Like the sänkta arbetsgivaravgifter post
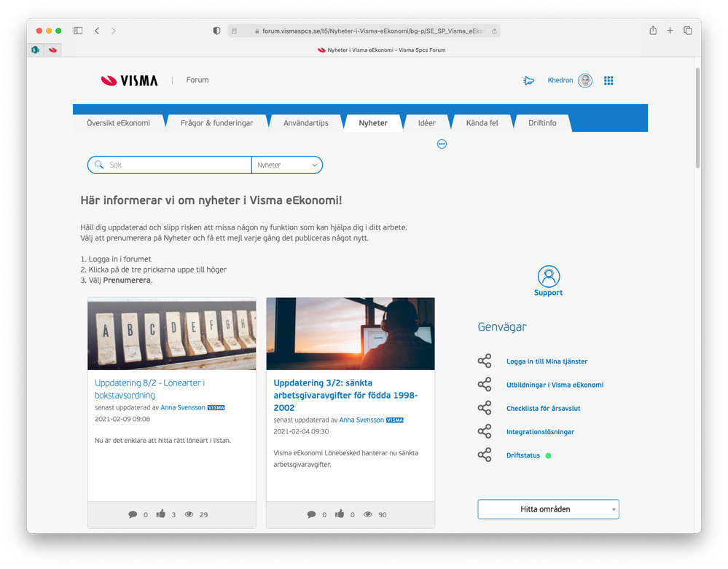 340,514
